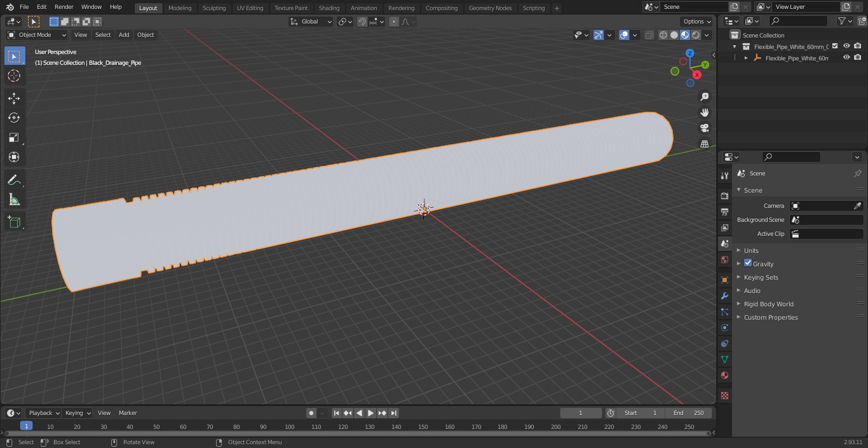Open the Modifiers properties tab
The image size is (868, 448).
point(724,295)
